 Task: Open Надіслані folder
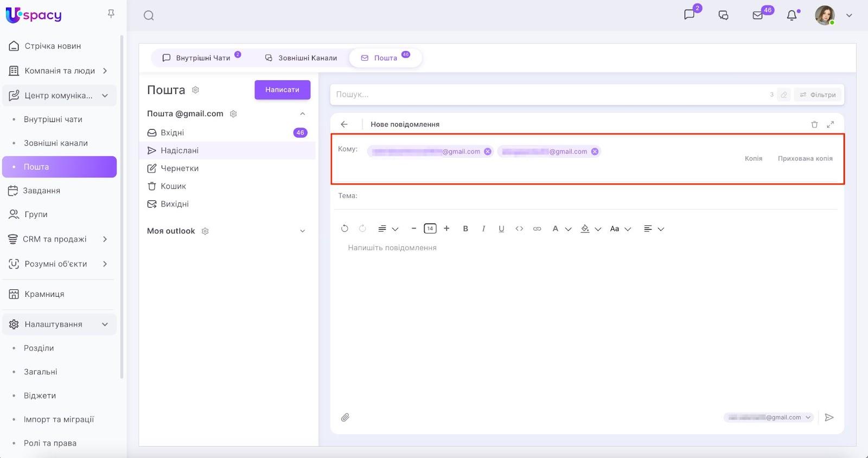[227, 150]
